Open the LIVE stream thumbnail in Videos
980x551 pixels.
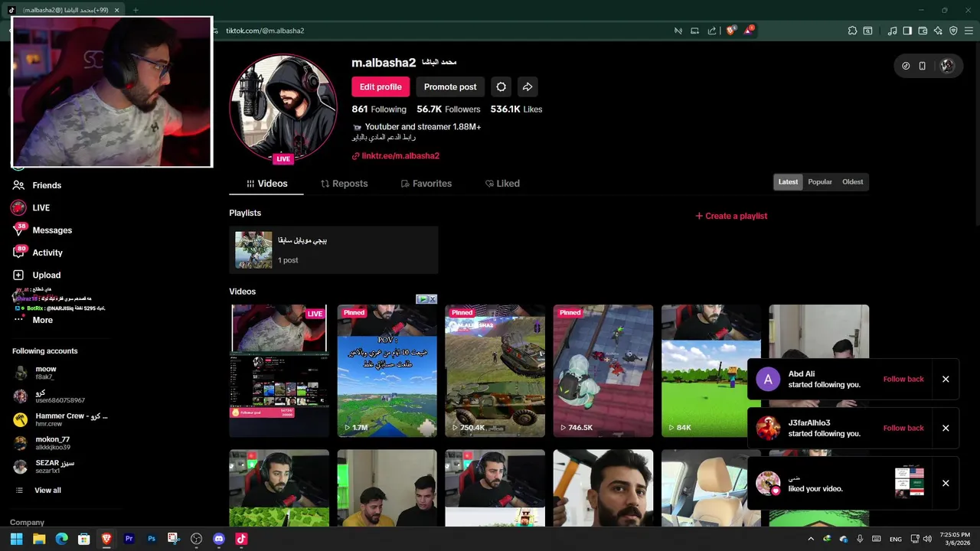click(x=279, y=371)
